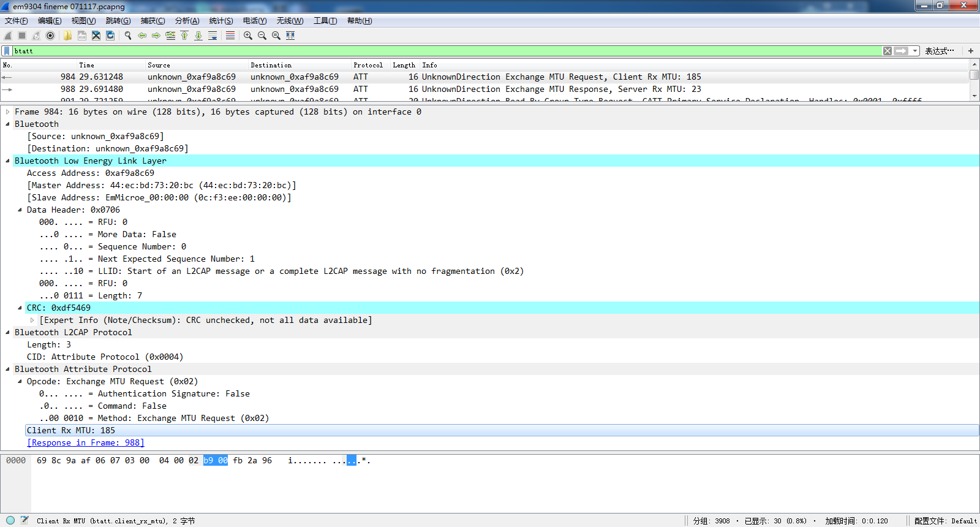The width and height of the screenshot is (980, 527).
Task: Go back to previous packet arrow
Action: tap(142, 36)
